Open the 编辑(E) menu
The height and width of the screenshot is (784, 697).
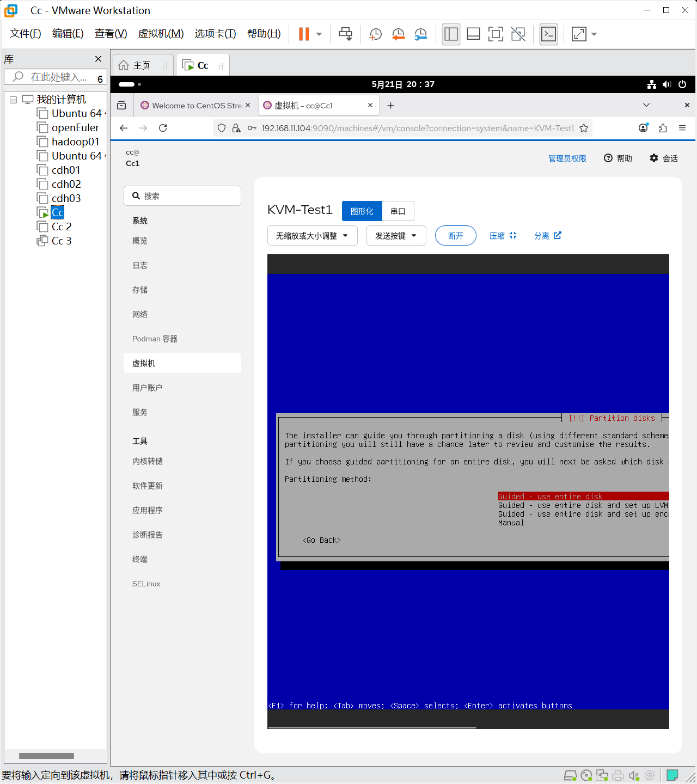coord(68,34)
